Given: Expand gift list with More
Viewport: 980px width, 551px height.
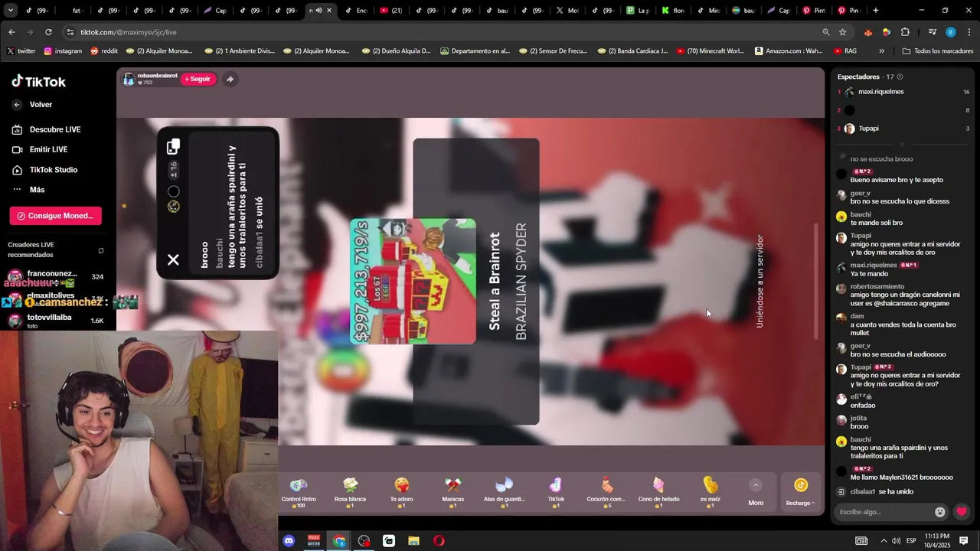Looking at the screenshot, I should (756, 492).
